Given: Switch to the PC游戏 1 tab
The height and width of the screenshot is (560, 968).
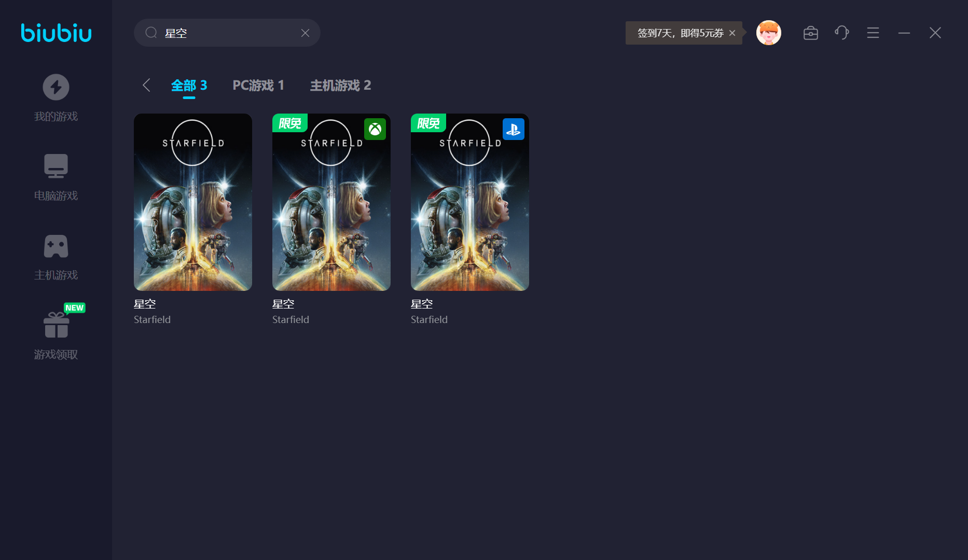Looking at the screenshot, I should 258,85.
